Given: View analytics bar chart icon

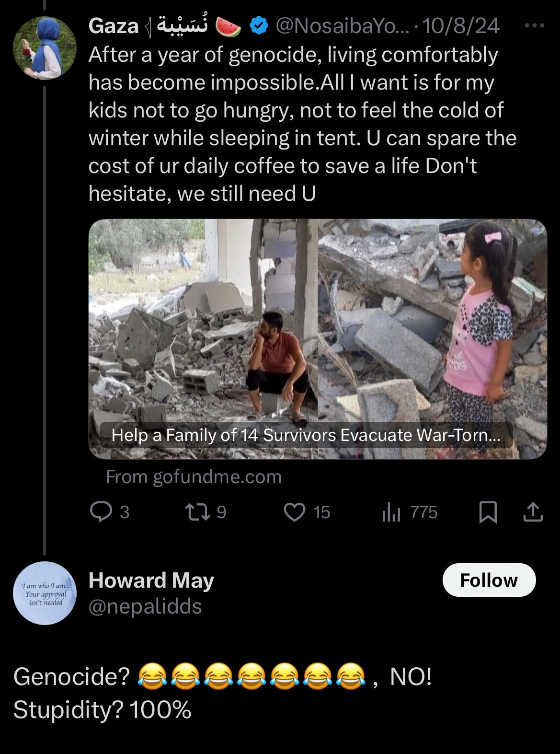Looking at the screenshot, I should 391,512.
